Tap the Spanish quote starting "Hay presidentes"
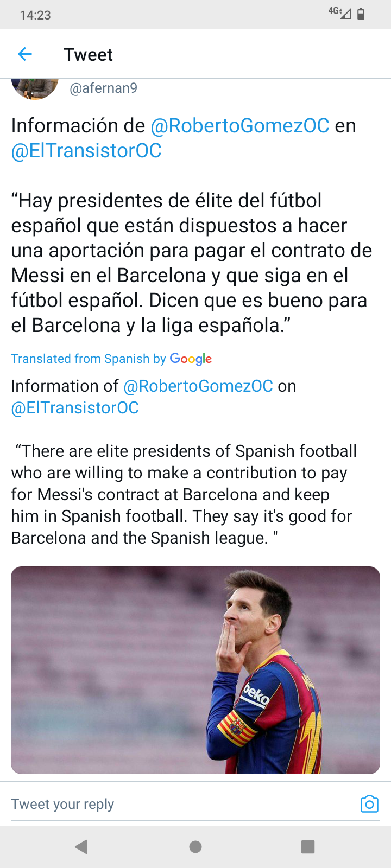Image resolution: width=391 pixels, height=868 pixels. [x=190, y=263]
